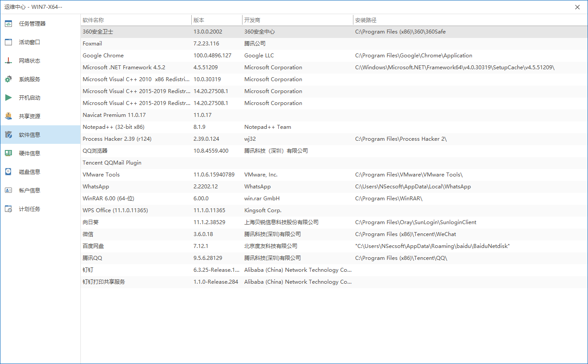
Task: Select WPS Office (11.1.0.11365) row
Action: [334, 210]
